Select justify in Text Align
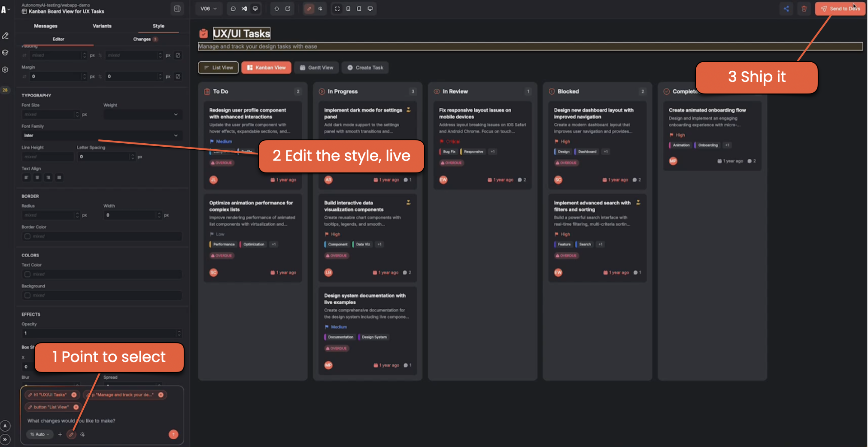This screenshot has height=447, width=868. point(59,178)
